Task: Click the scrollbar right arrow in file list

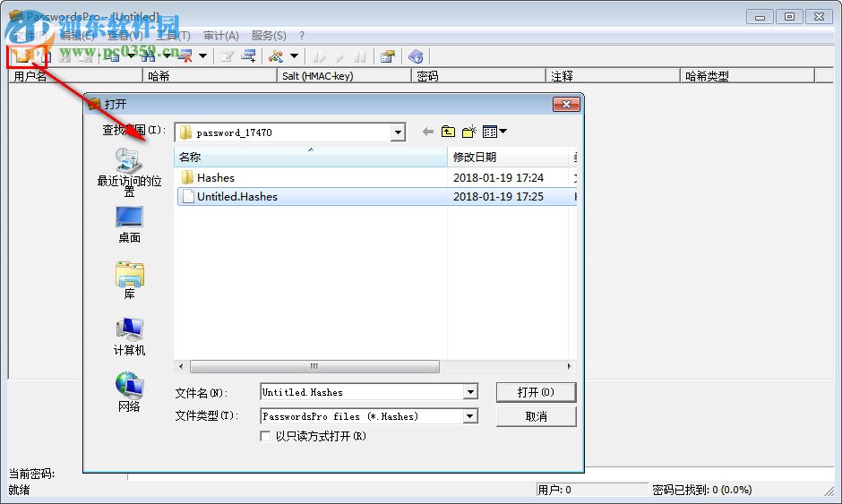Action: (569, 366)
